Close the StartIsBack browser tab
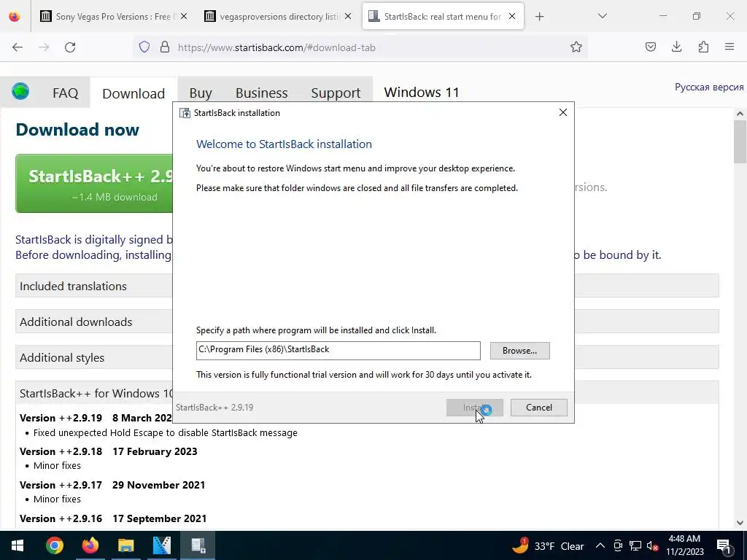The height and width of the screenshot is (560, 747). (512, 16)
